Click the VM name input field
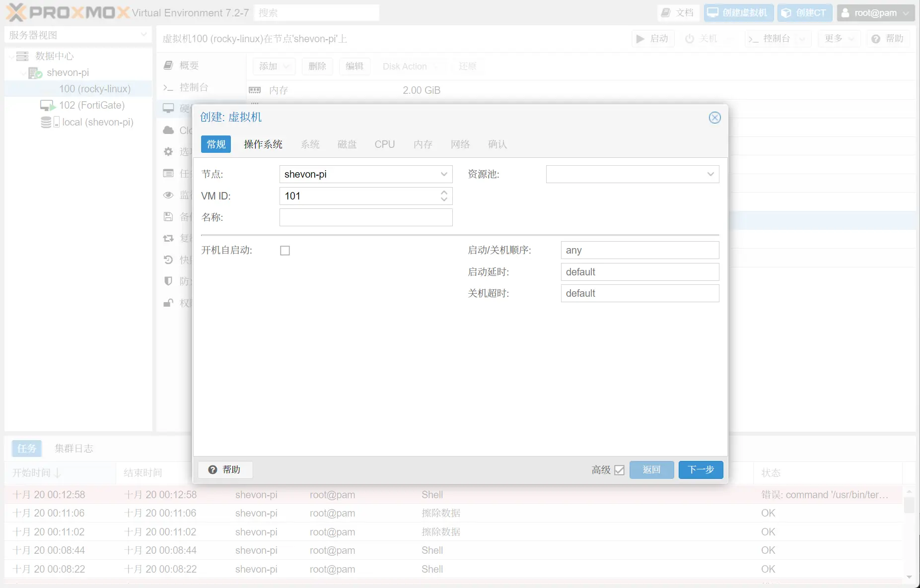Screen dimensions: 920x588 (x=366, y=217)
